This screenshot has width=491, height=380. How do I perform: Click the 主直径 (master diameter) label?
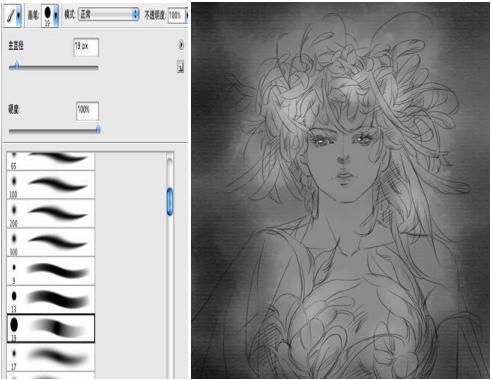[16, 46]
